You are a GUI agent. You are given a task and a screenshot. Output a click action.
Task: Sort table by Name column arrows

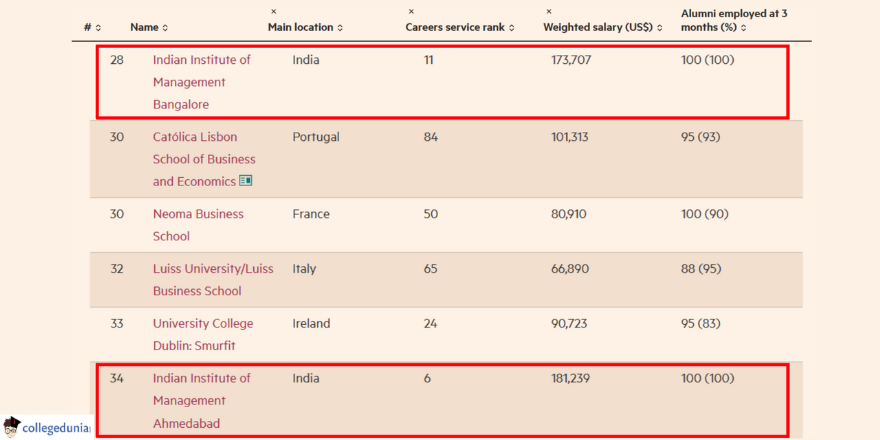click(165, 28)
